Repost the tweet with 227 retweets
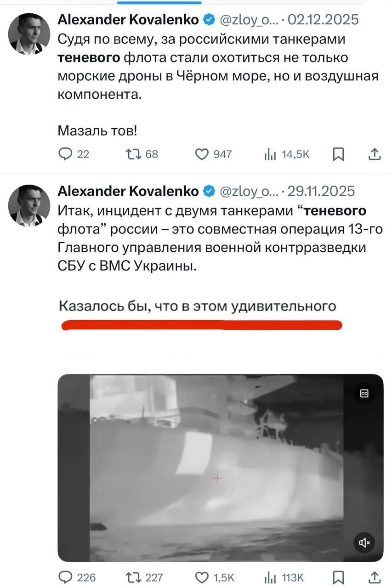 pos(144,577)
